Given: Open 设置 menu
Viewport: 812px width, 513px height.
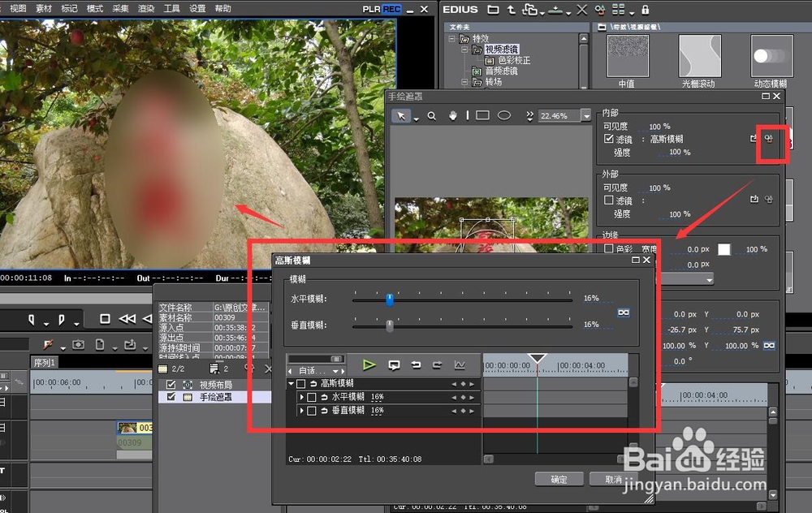Looking at the screenshot, I should pyautogui.click(x=197, y=8).
